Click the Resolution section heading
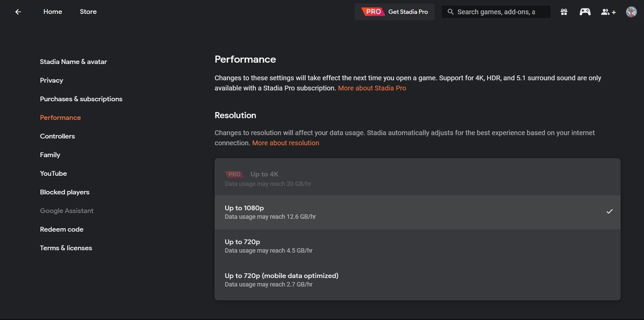The height and width of the screenshot is (320, 644). pyautogui.click(x=235, y=115)
